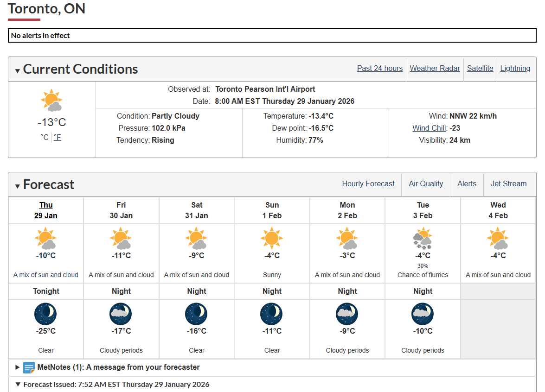Screen dimensions: 545x392
Task: Click the cloudy periods night icon for Friday
Action: (x=121, y=314)
